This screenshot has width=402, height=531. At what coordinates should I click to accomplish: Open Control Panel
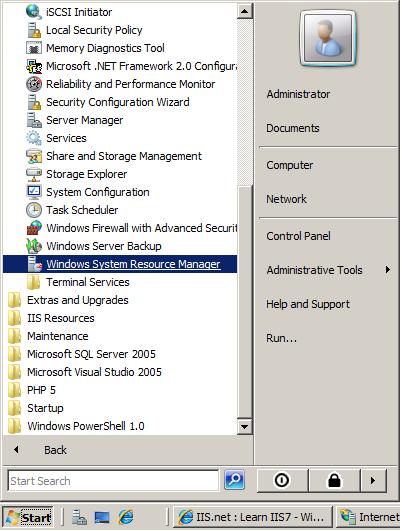[298, 236]
